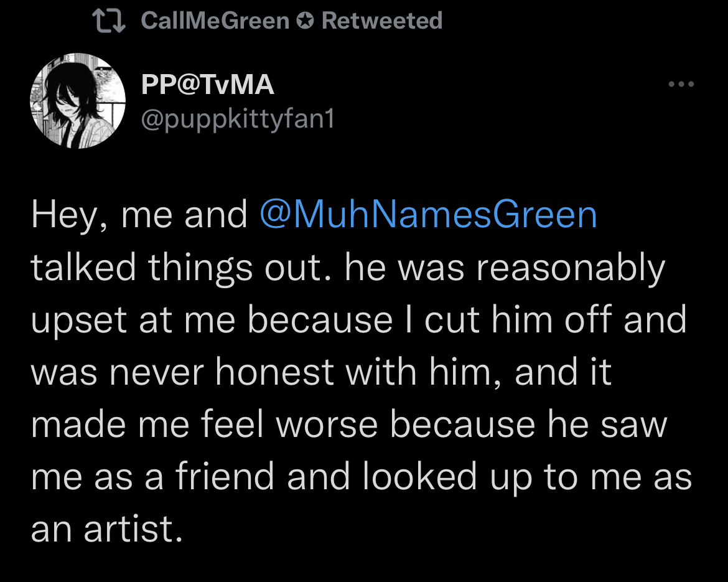The height and width of the screenshot is (582, 728).
Task: Open the three-dot more options menu
Action: coord(681,84)
